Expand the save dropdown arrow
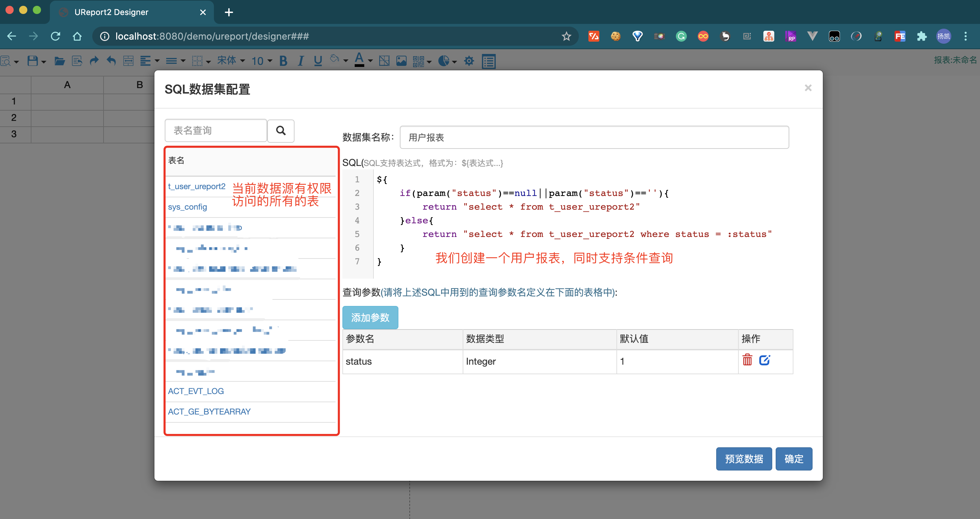 pos(43,62)
